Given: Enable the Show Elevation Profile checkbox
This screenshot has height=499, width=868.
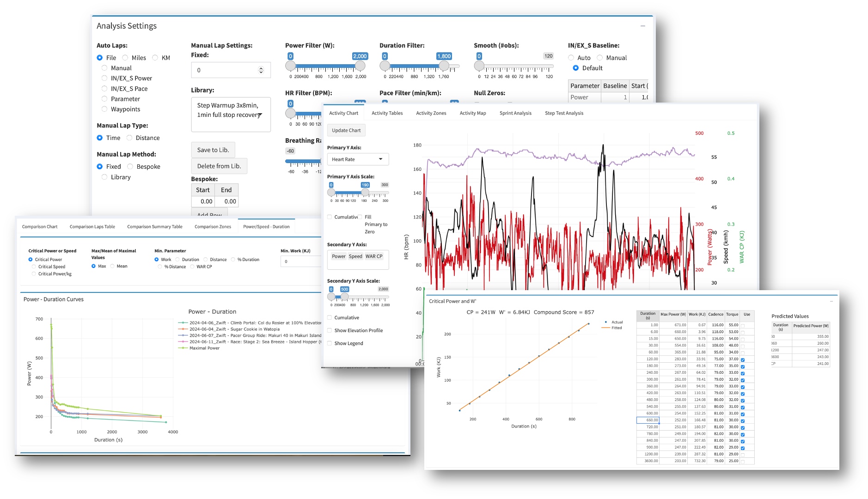Looking at the screenshot, I should (x=330, y=330).
